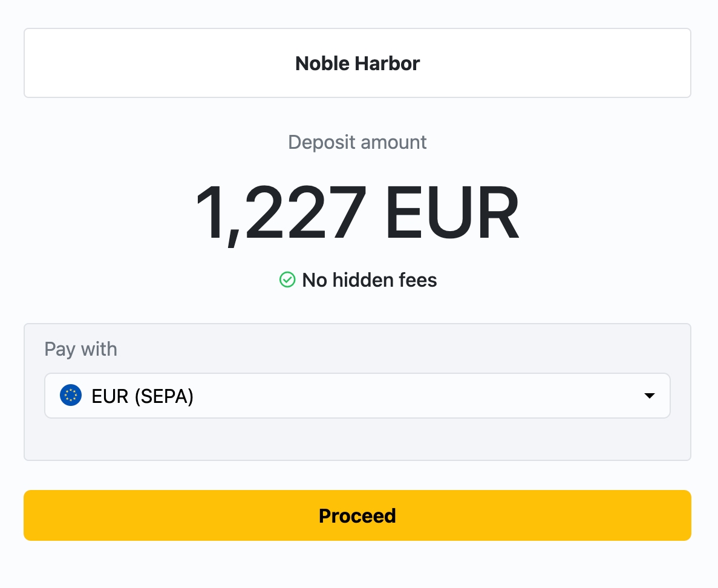718x588 pixels.
Task: Click the No hidden fees text
Action: [369, 281]
